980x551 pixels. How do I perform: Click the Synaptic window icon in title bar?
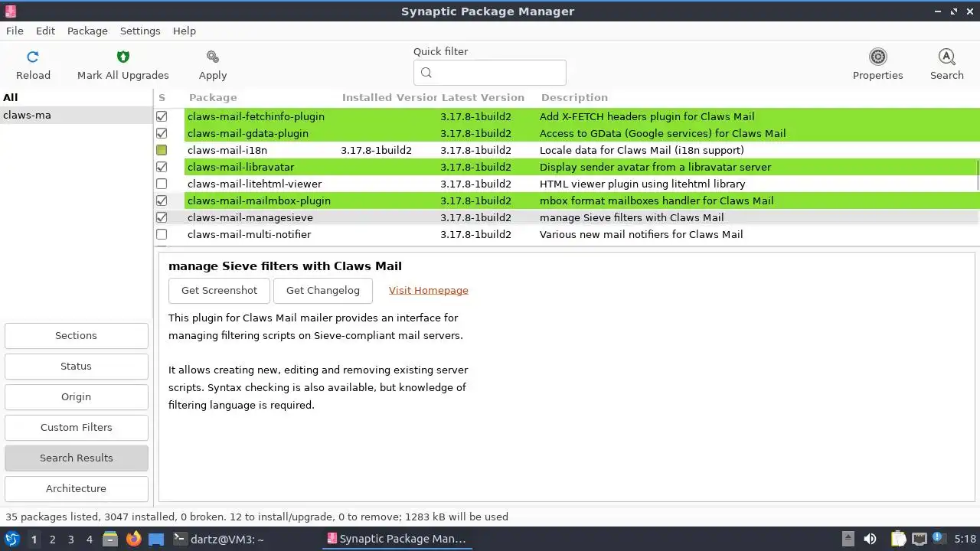click(x=9, y=11)
